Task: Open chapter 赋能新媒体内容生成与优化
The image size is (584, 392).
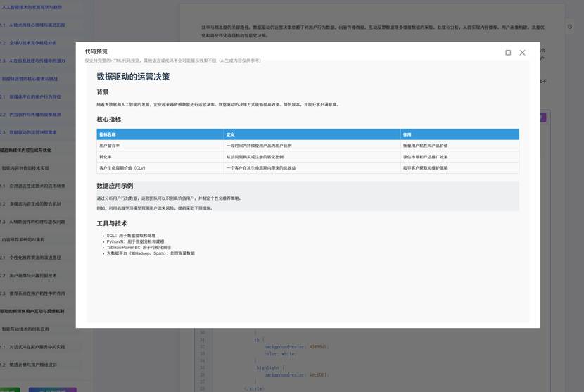Action: tap(26, 150)
